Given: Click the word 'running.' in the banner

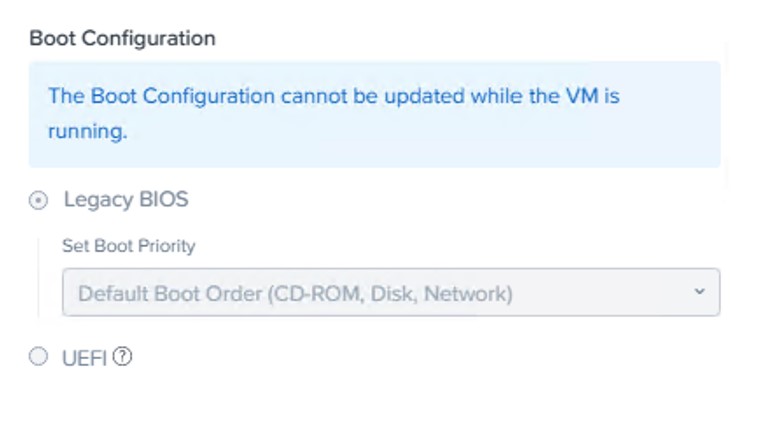Looking at the screenshot, I should pyautogui.click(x=88, y=131).
